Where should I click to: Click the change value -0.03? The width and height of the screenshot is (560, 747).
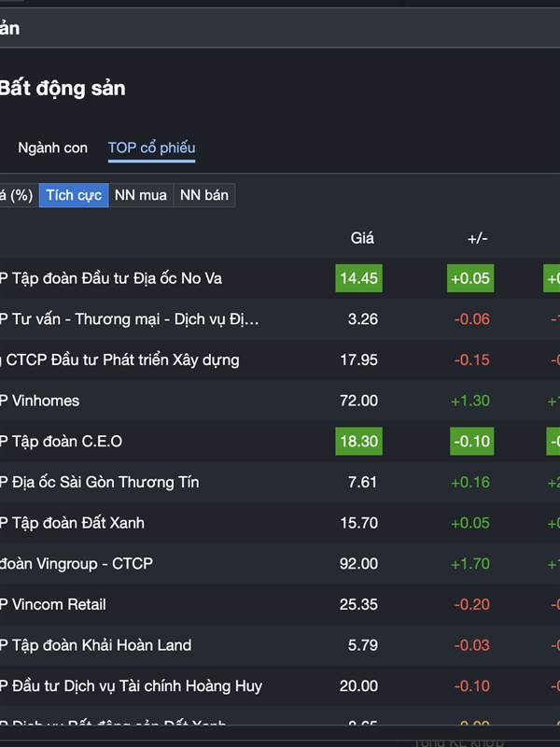click(472, 645)
